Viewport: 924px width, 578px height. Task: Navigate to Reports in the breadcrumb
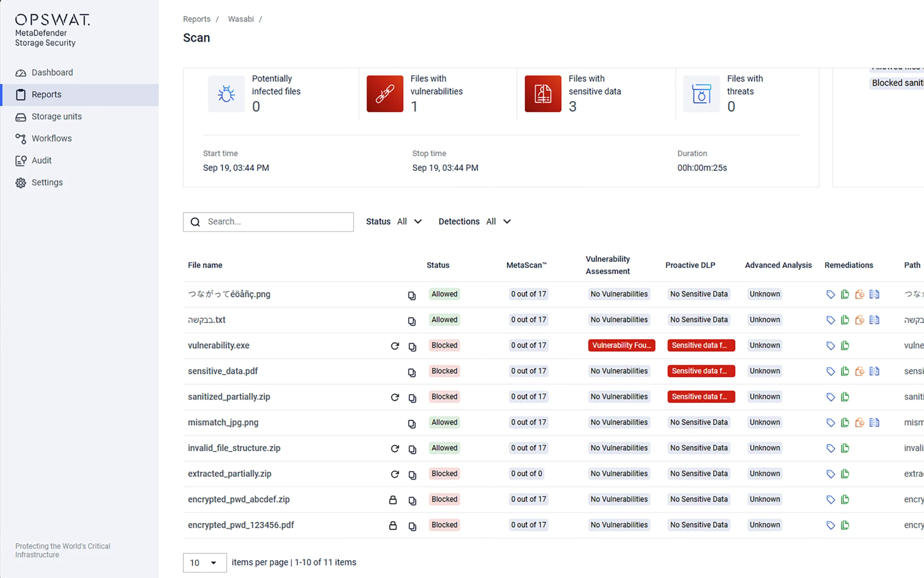196,19
